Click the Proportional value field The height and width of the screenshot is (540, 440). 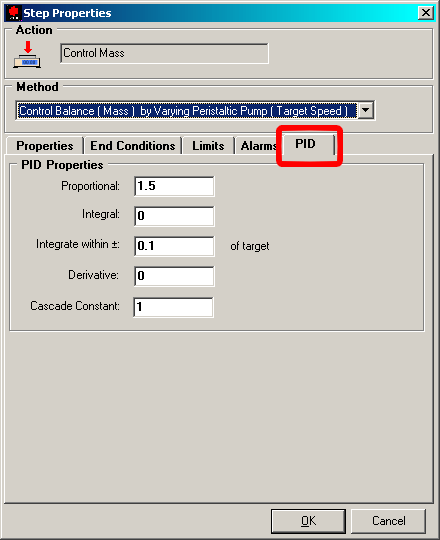174,186
